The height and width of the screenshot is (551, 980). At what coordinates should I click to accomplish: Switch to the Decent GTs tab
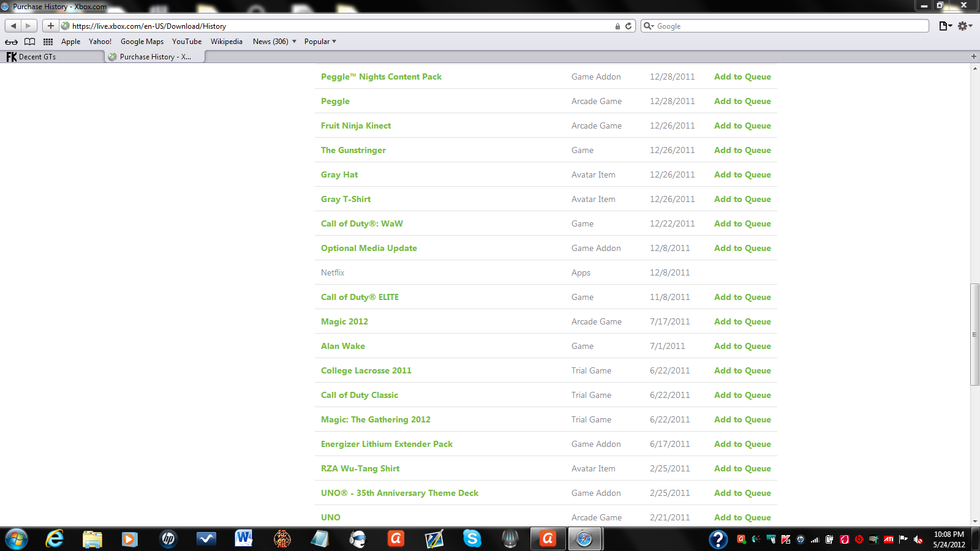(53, 56)
